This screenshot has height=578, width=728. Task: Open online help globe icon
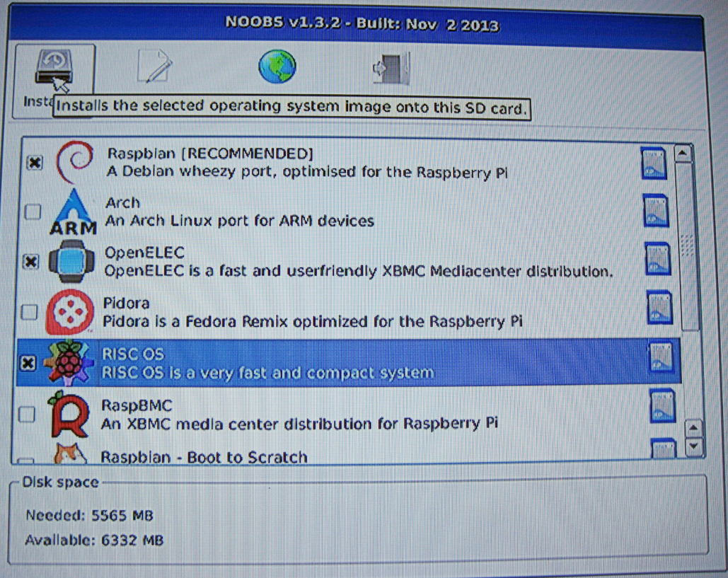277,67
